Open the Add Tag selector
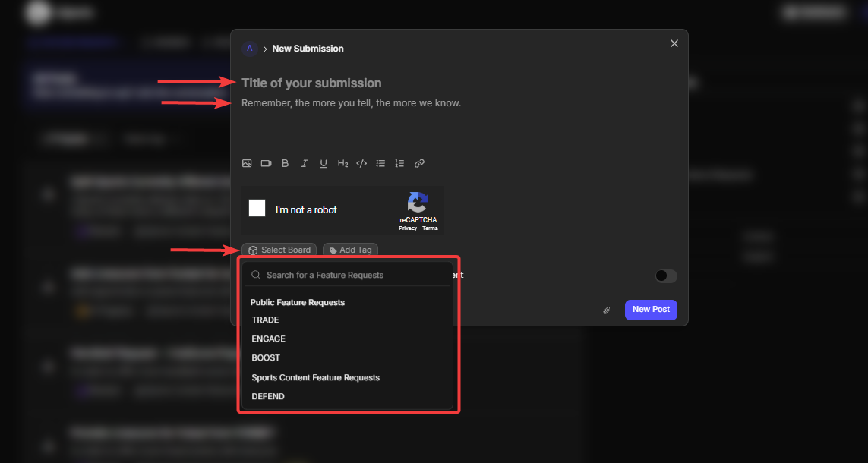This screenshot has height=463, width=868. tap(350, 250)
